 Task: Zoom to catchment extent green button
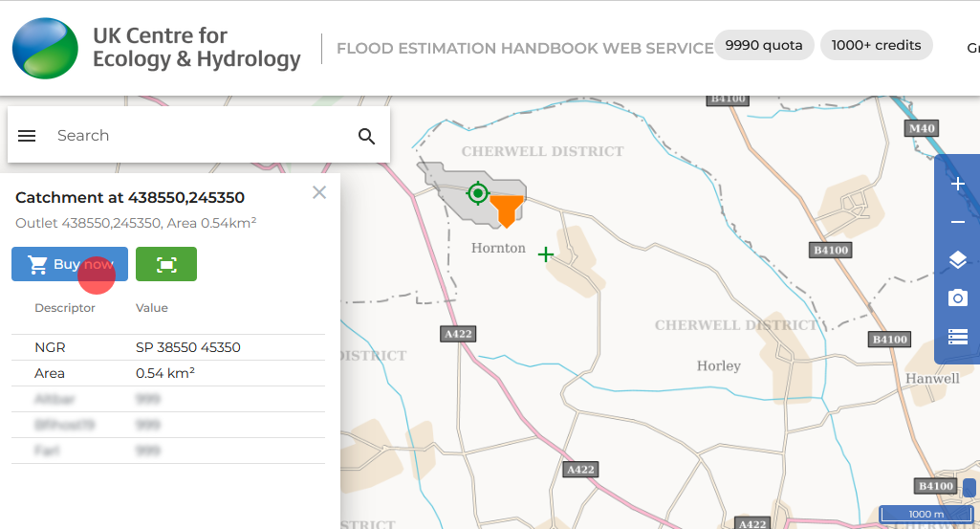tap(166, 264)
